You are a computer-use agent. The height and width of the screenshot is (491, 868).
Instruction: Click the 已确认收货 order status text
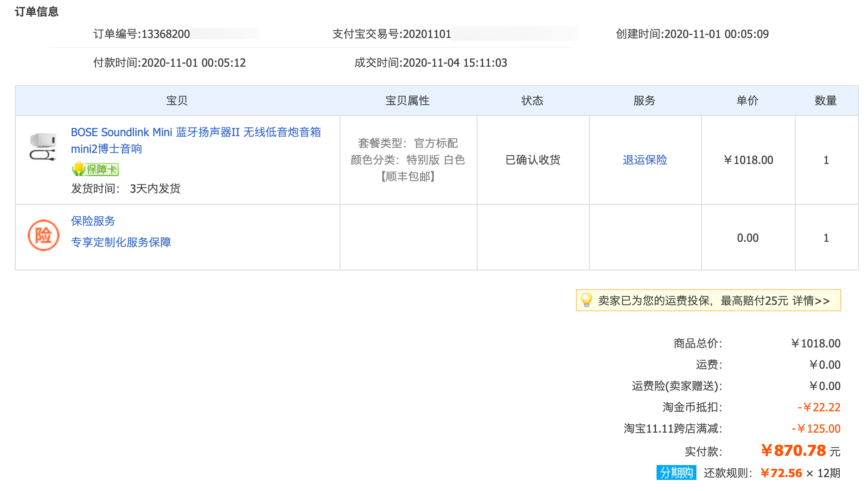tap(533, 160)
